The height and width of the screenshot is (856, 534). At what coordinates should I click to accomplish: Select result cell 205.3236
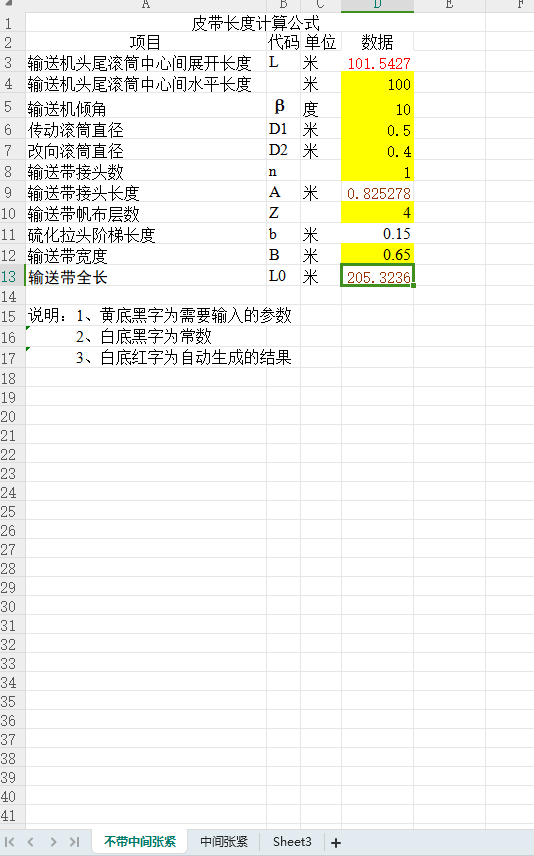[377, 276]
